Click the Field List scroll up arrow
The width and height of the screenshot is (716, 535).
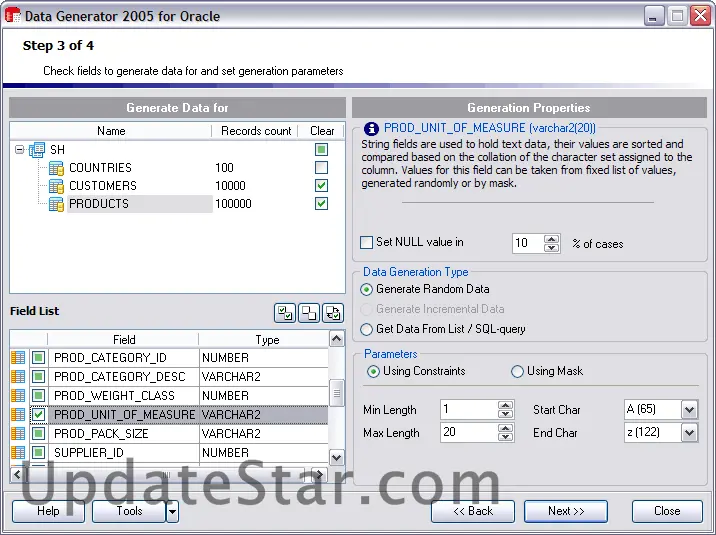(x=337, y=339)
